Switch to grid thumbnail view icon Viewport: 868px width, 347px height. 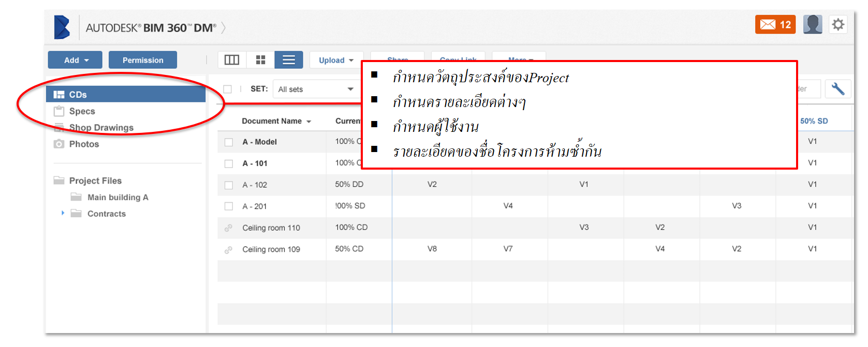(260, 60)
